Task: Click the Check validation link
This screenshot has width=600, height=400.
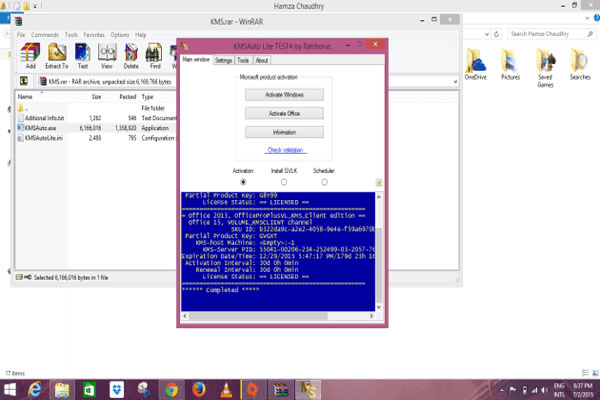Action: pos(286,150)
